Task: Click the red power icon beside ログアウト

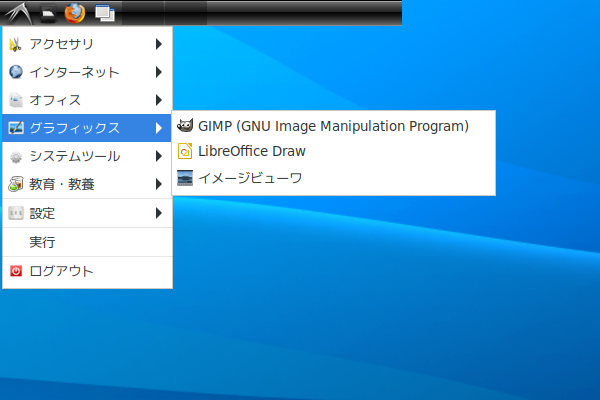Action: (16, 271)
